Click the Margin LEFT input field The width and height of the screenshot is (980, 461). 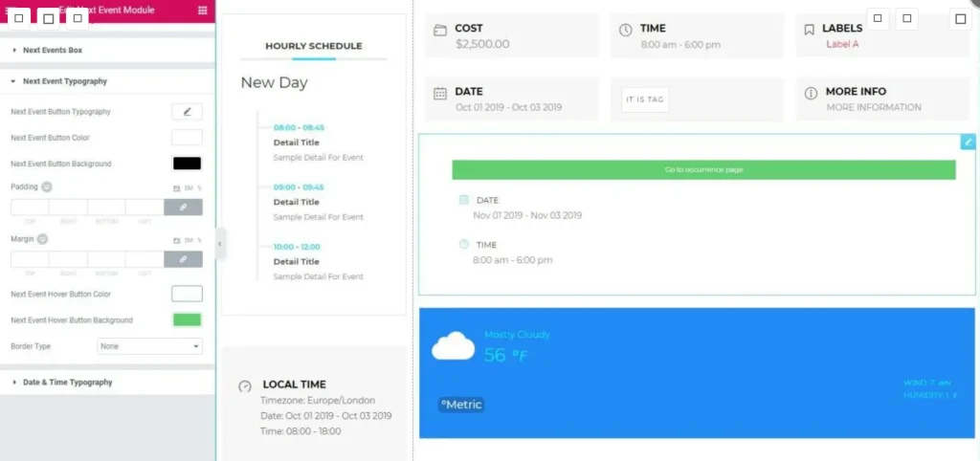(145, 259)
